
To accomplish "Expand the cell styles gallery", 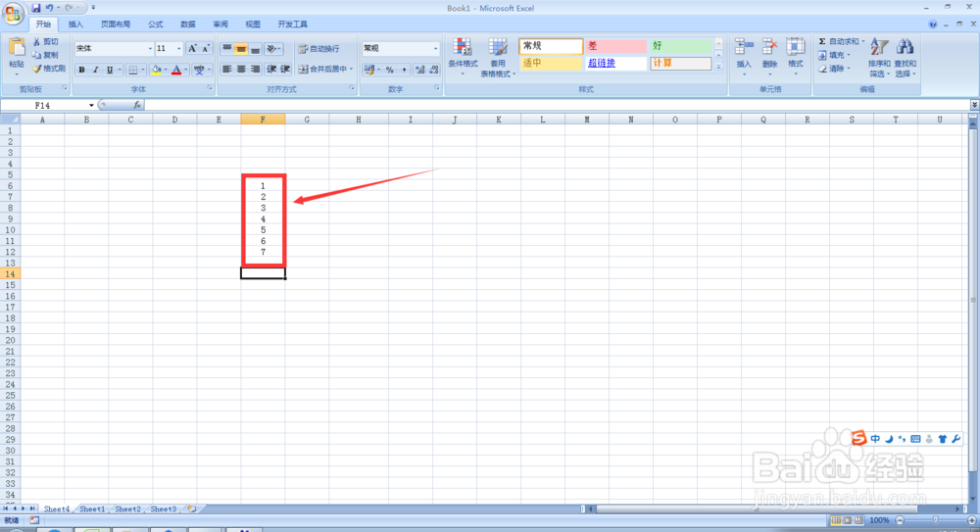I will (x=718, y=67).
